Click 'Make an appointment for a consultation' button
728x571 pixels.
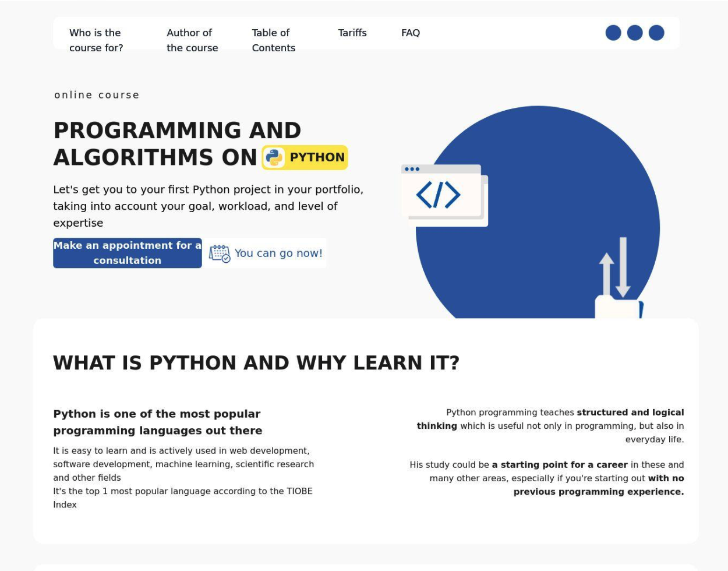click(x=128, y=253)
